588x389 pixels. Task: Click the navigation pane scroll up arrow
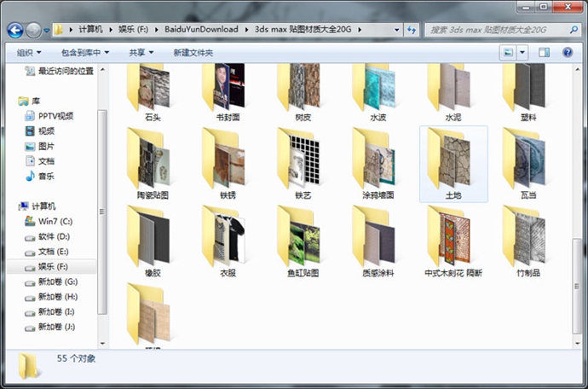(102, 70)
